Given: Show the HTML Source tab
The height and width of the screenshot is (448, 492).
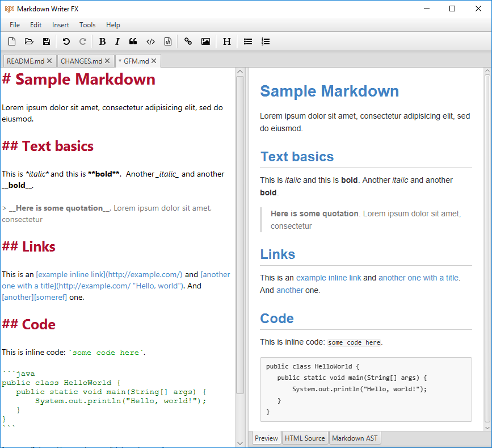Looking at the screenshot, I should point(305,438).
